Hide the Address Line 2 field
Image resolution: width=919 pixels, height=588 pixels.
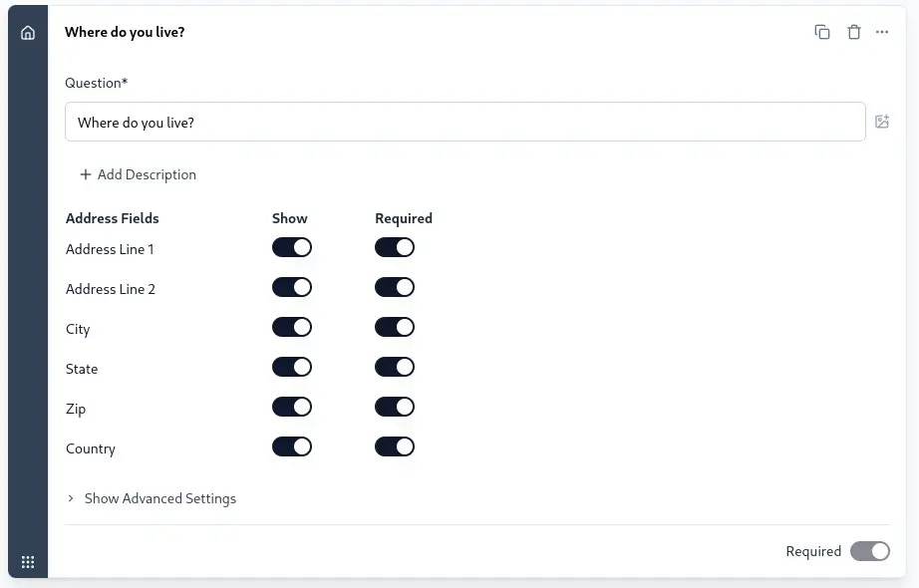[x=291, y=287]
